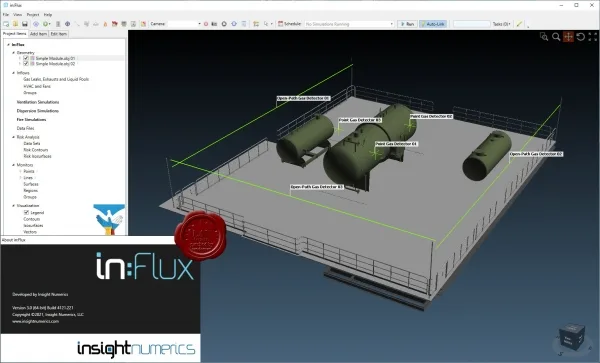Select Fire Simulations in tree
Screen dimensions: 600x363
(31, 120)
